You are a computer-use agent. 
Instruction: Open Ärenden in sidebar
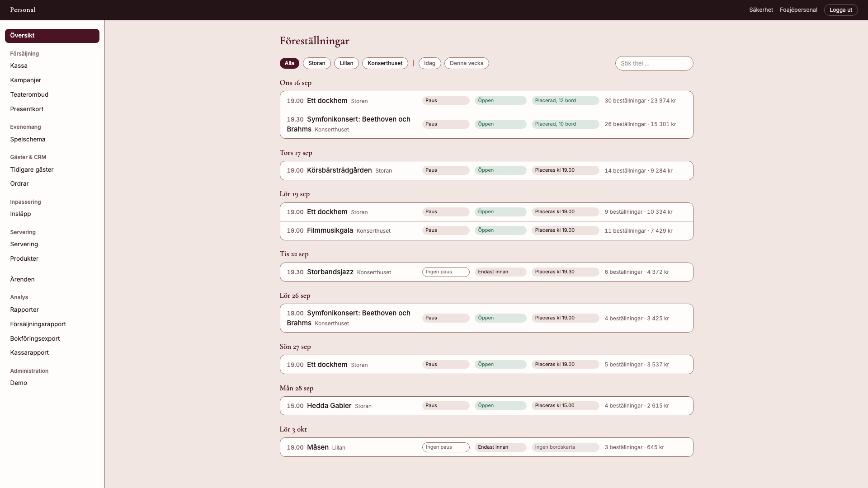52,279
